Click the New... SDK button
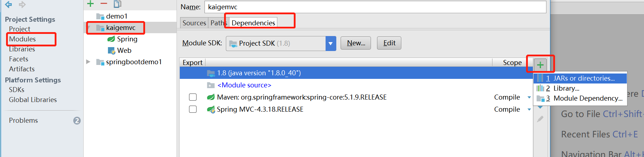644x157 pixels. click(356, 43)
